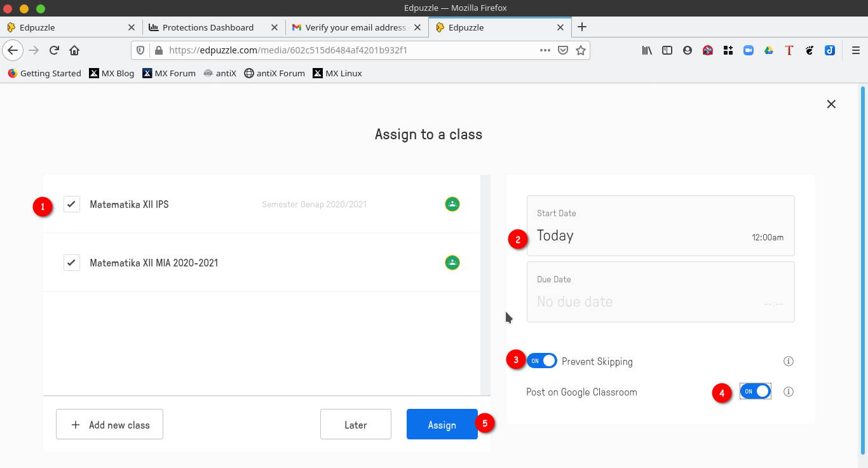Close the Assign to a class dialog

click(x=831, y=104)
